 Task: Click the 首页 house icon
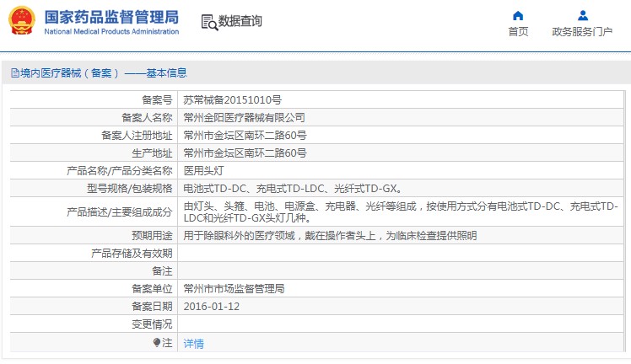518,15
